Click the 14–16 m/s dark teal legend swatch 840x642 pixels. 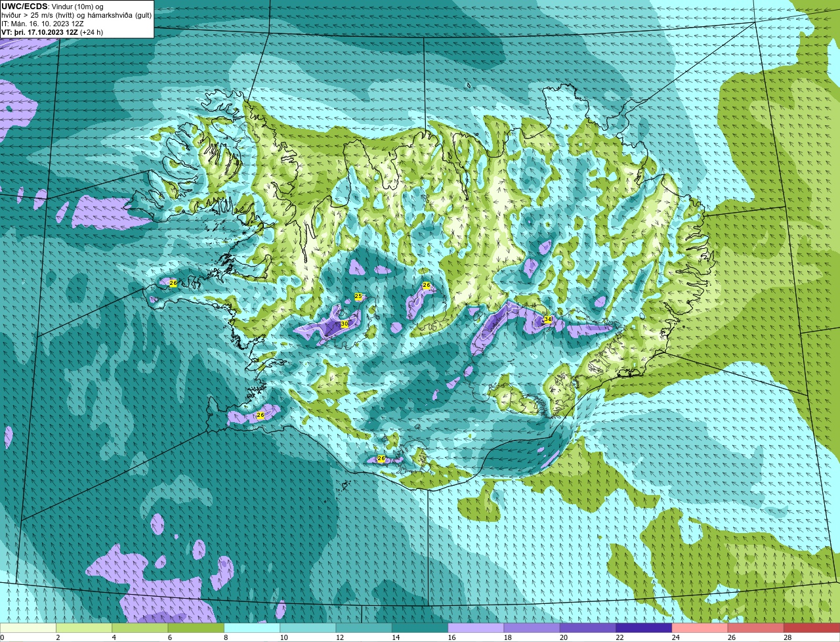click(x=420, y=628)
